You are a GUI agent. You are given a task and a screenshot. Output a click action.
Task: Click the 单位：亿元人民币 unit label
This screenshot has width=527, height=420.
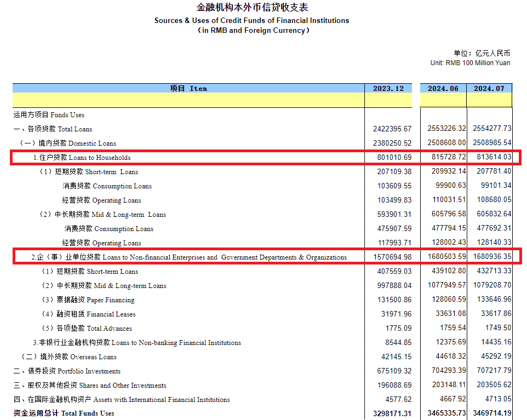click(x=482, y=53)
